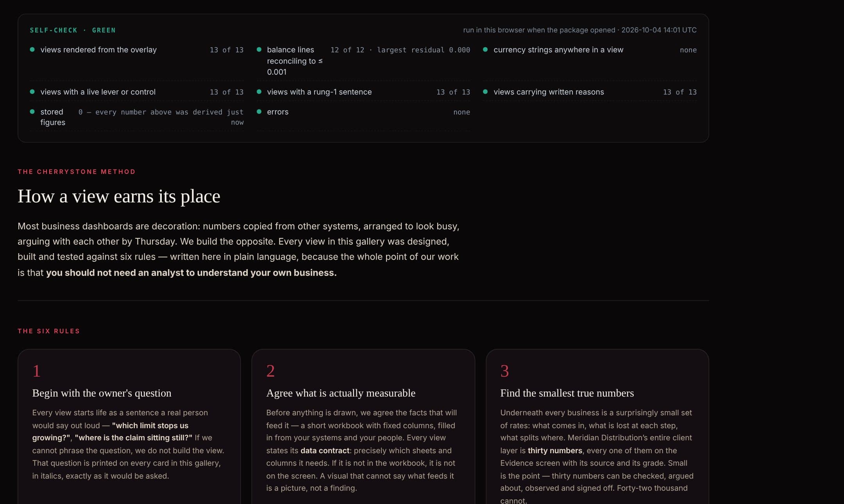Click the red numeral '1' on the first rule card
844x504 pixels.
click(36, 371)
